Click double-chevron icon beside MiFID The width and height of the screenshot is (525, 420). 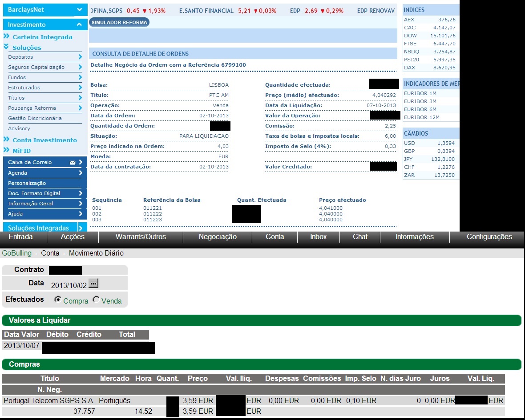[6, 150]
